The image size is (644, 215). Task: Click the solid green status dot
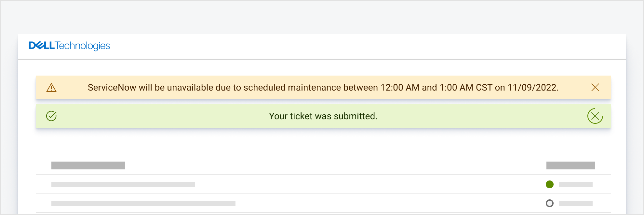pyautogui.click(x=550, y=184)
